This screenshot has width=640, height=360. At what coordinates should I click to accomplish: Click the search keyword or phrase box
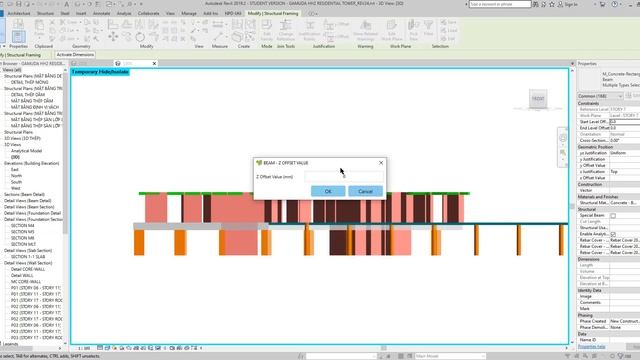[500, 4]
